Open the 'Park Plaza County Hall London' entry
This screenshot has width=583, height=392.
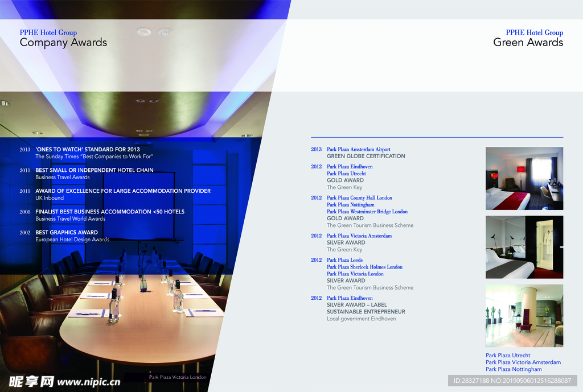point(359,198)
